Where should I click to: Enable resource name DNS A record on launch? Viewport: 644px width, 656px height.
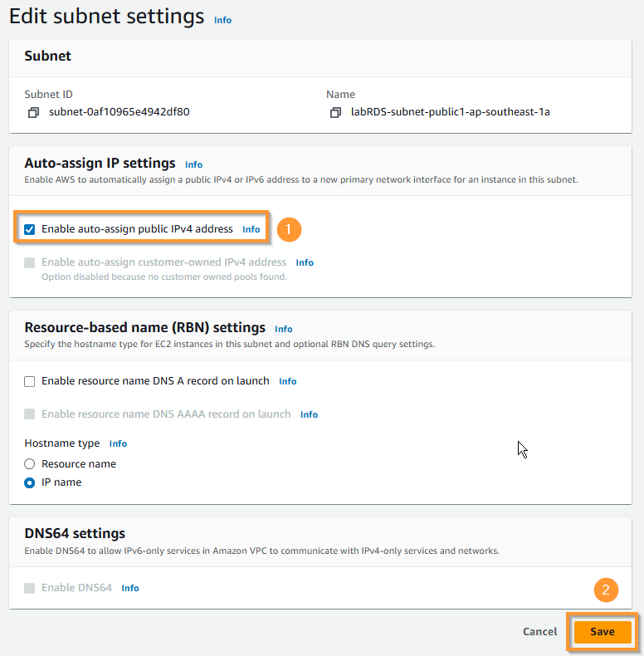point(30,381)
